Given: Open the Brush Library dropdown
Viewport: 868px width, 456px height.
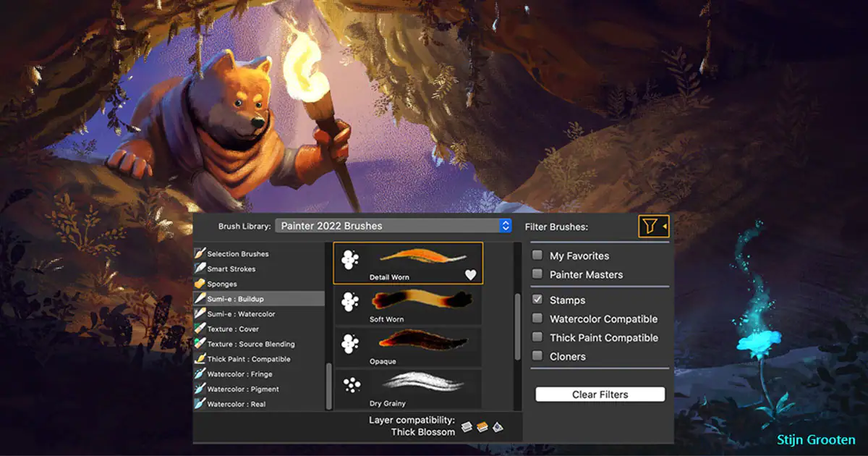Looking at the screenshot, I should pyautogui.click(x=393, y=226).
